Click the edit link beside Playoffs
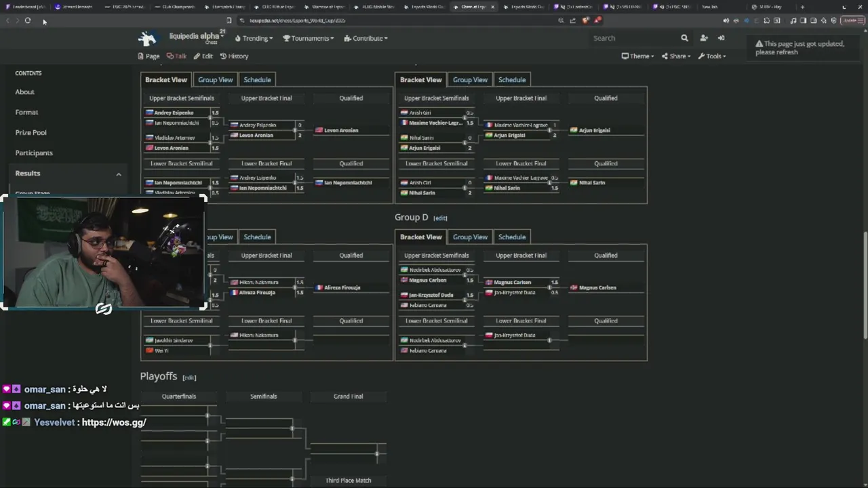The width and height of the screenshot is (868, 488). [x=189, y=378]
